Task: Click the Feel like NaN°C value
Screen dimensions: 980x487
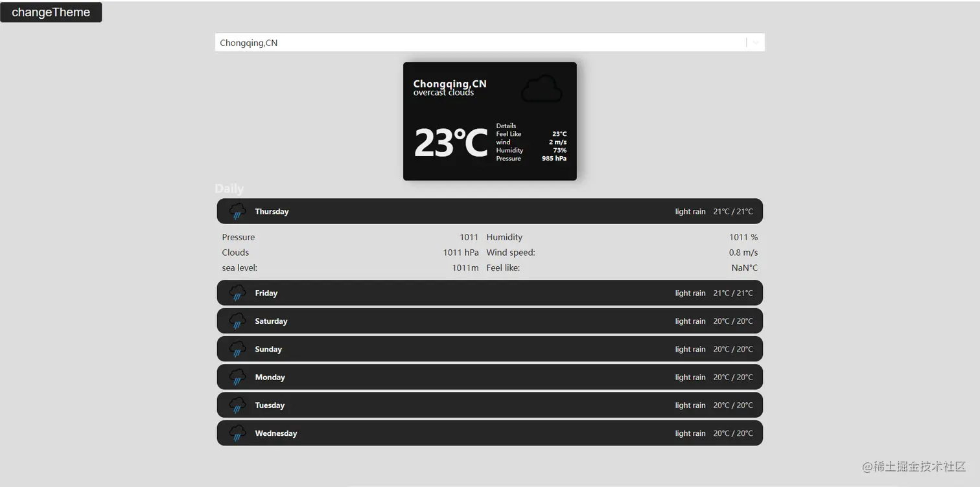Action: pyautogui.click(x=745, y=267)
